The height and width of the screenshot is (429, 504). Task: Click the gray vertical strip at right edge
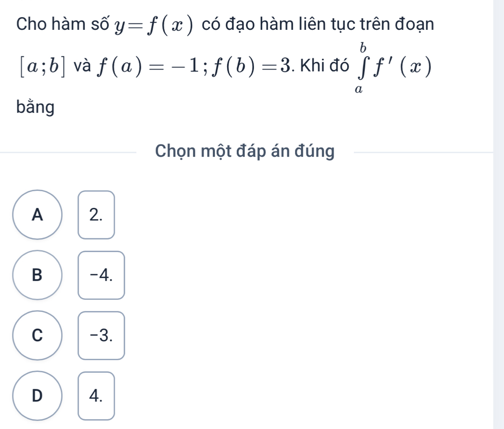click(498, 214)
